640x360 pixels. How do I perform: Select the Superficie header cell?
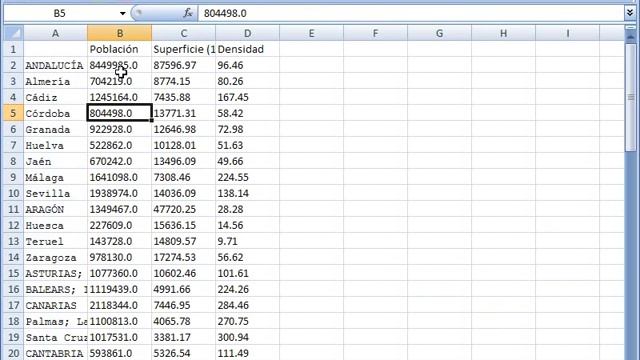point(184,49)
